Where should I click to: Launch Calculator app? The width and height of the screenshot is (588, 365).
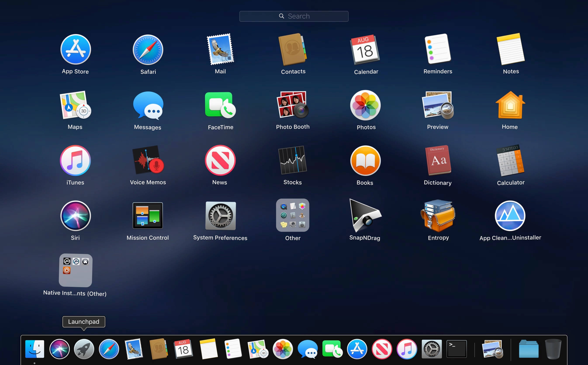pos(510,160)
